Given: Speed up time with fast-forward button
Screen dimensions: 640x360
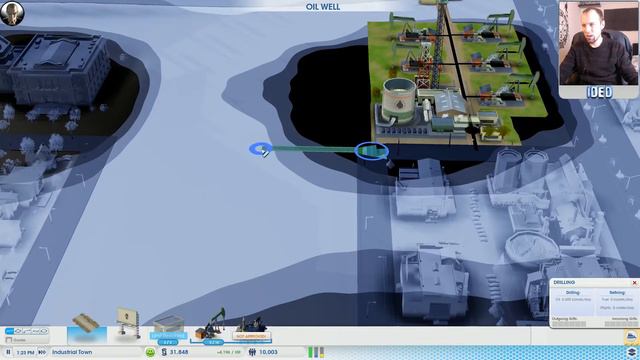Looking at the screenshot, I should (x=42, y=352).
